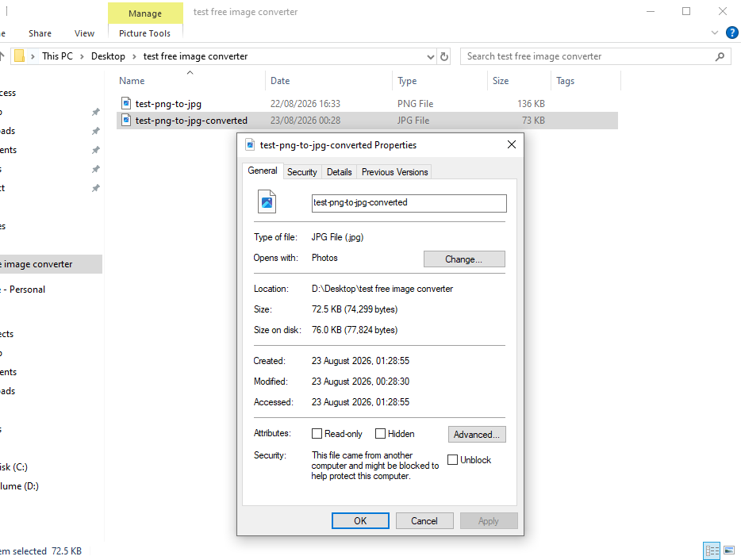Confirm with the OK button
Image resolution: width=741 pixels, height=560 pixels.
click(360, 521)
